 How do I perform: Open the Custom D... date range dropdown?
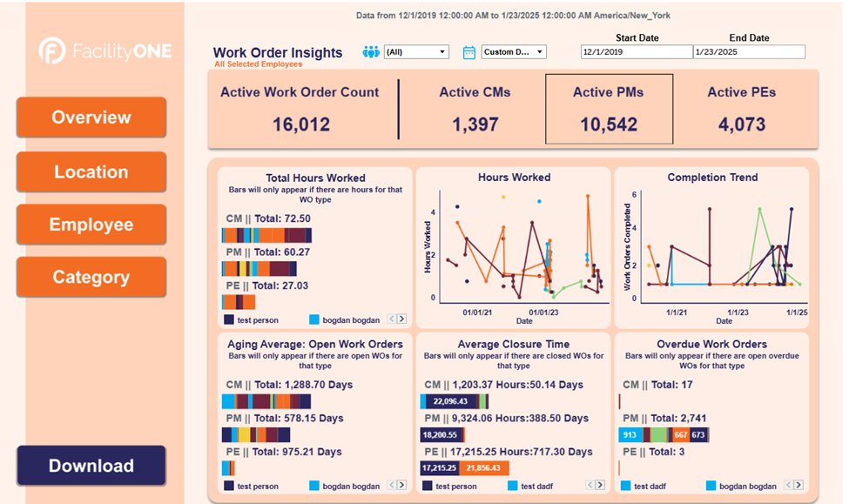point(513,52)
